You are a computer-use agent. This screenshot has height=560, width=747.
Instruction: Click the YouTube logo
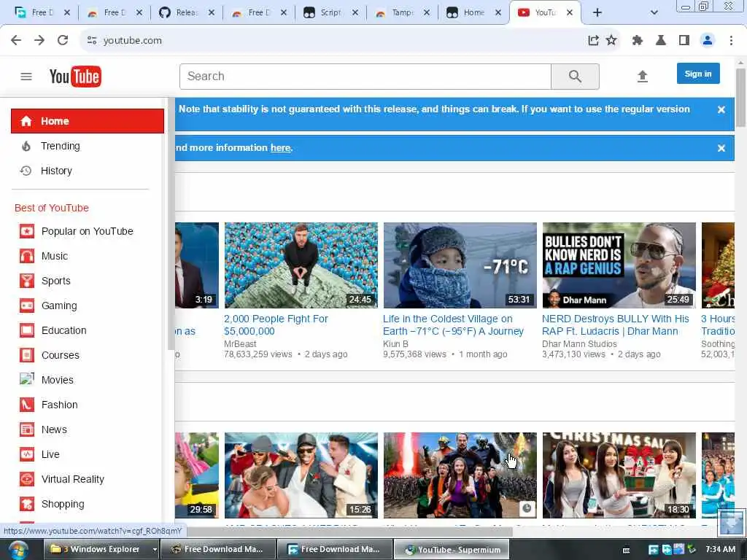pos(75,76)
